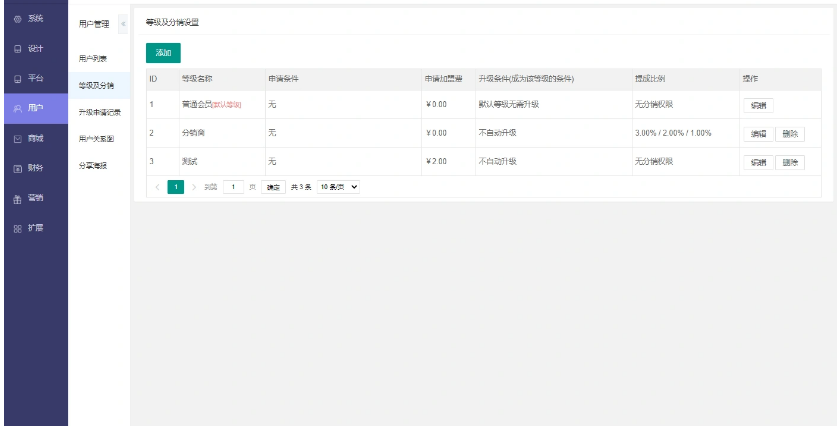Screen dimensions: 839x426
Task: Click the green 添加 button
Action: click(x=163, y=53)
